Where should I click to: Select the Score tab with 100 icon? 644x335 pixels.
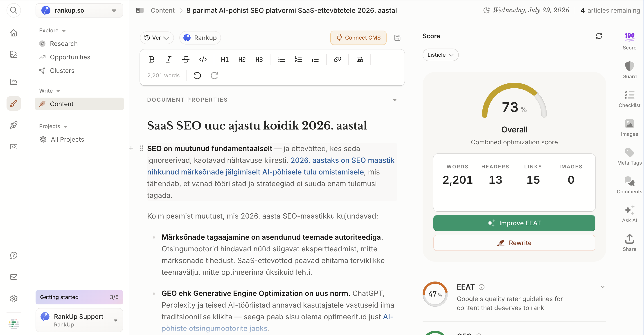point(629,41)
